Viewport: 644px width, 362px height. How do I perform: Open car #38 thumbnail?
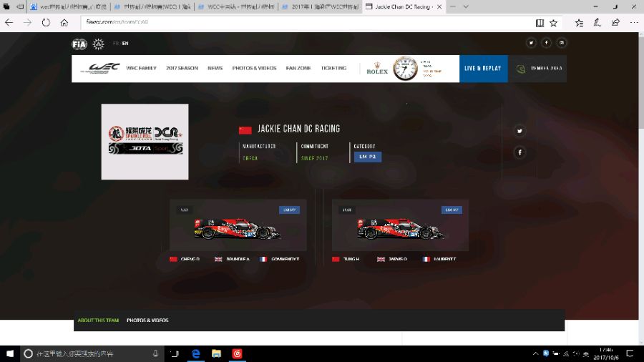coord(400,225)
